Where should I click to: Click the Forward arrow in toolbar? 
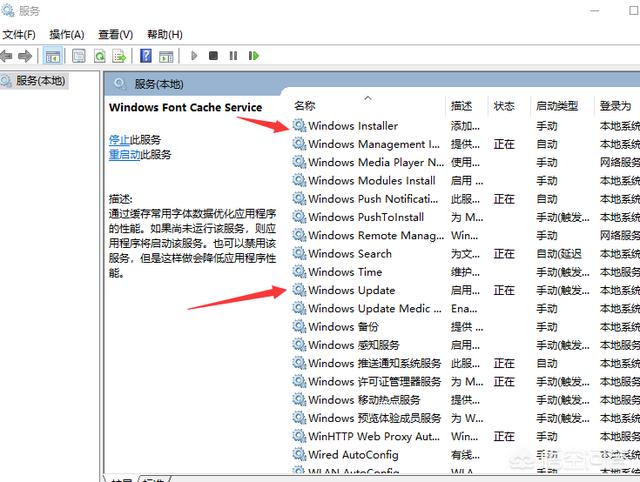25,56
